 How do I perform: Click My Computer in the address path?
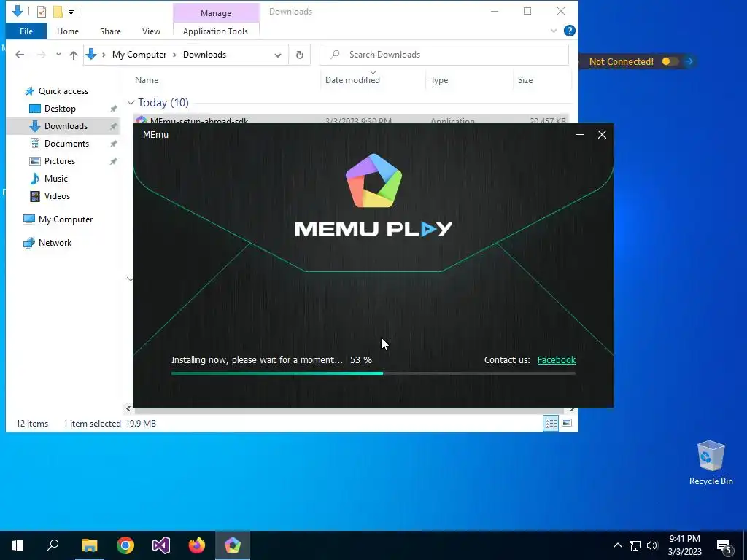coord(139,55)
